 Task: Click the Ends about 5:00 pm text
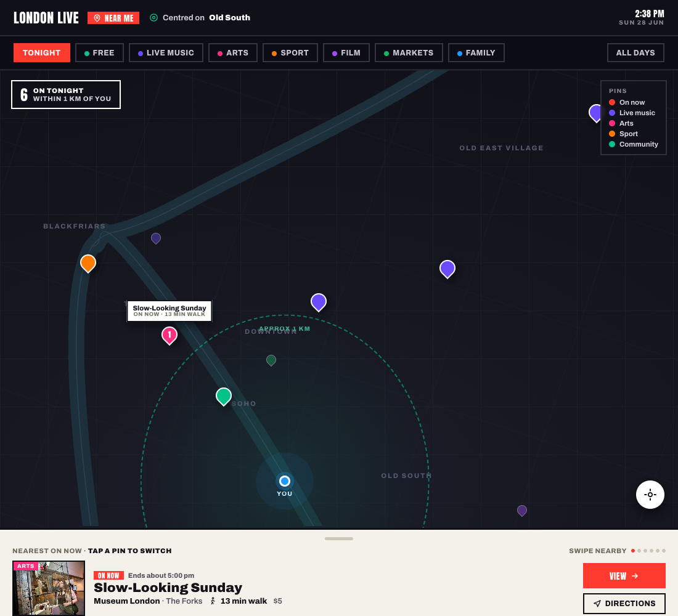coord(161,575)
